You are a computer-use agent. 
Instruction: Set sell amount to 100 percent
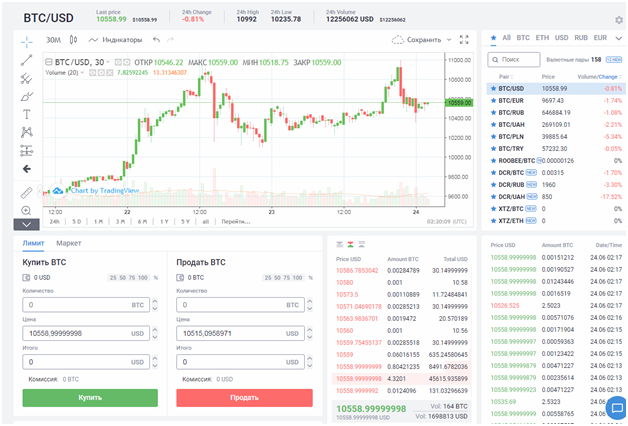[x=298, y=277]
